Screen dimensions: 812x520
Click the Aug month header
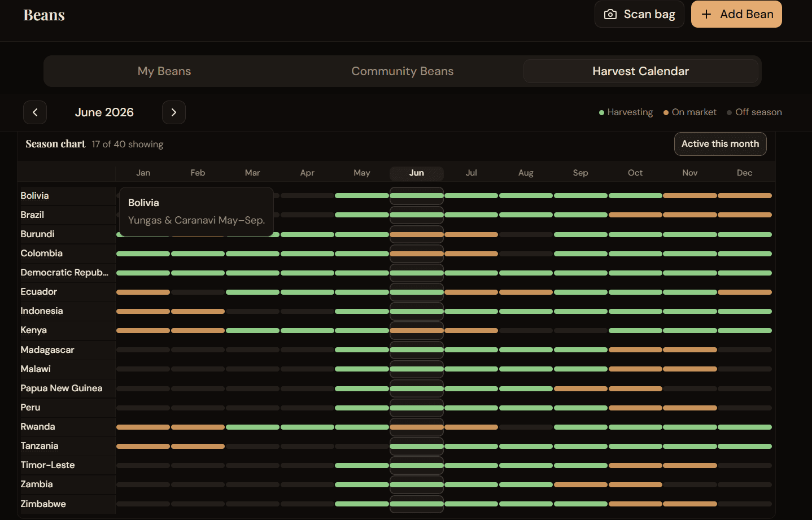pyautogui.click(x=526, y=173)
